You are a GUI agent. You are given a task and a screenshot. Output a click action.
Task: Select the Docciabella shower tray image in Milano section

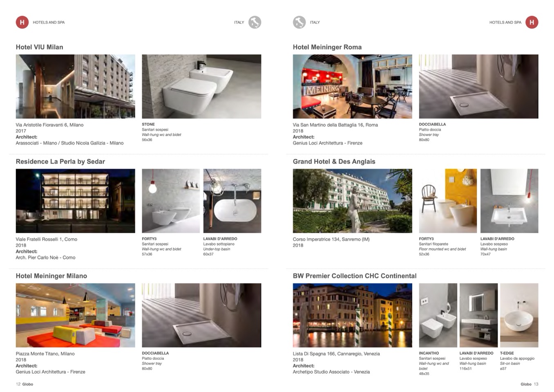pyautogui.click(x=201, y=315)
